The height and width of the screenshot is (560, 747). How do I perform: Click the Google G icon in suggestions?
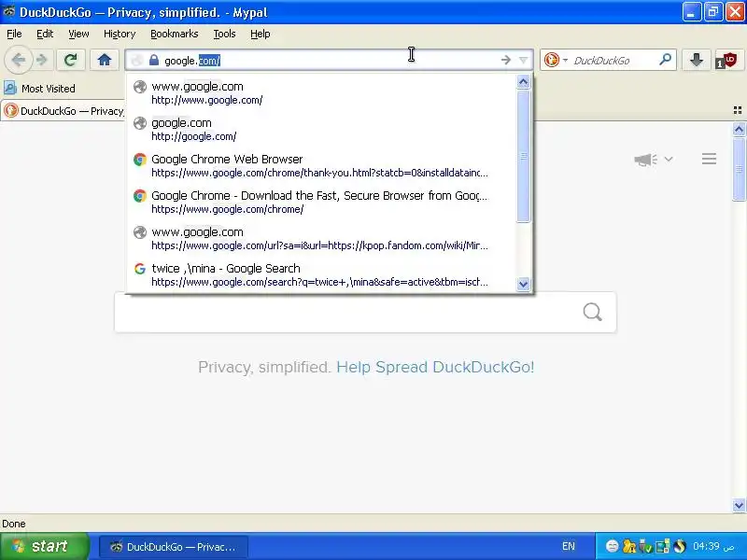click(x=139, y=269)
